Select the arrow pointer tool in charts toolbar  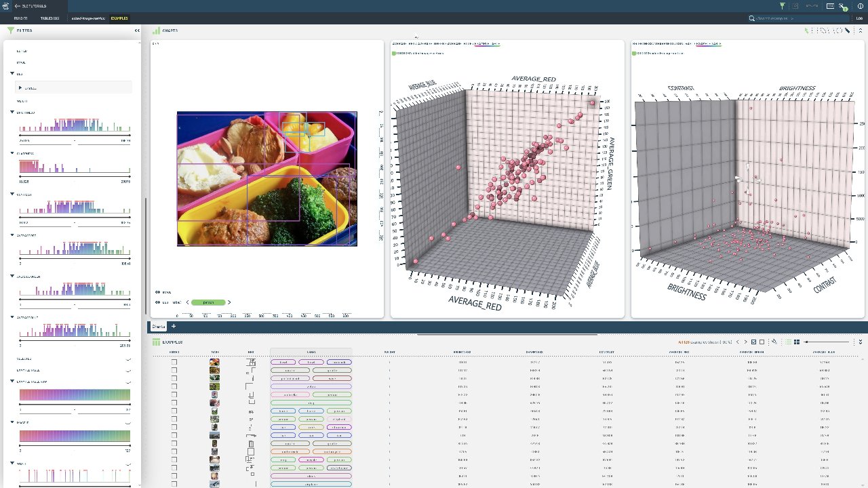pyautogui.click(x=806, y=30)
